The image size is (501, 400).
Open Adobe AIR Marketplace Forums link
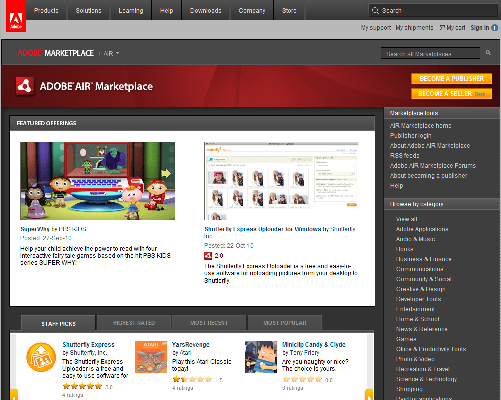[433, 166]
